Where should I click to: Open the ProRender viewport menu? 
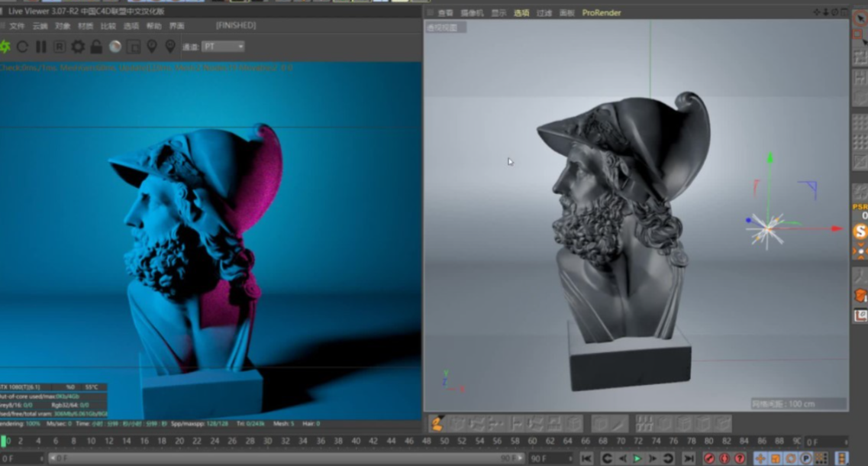(x=601, y=13)
